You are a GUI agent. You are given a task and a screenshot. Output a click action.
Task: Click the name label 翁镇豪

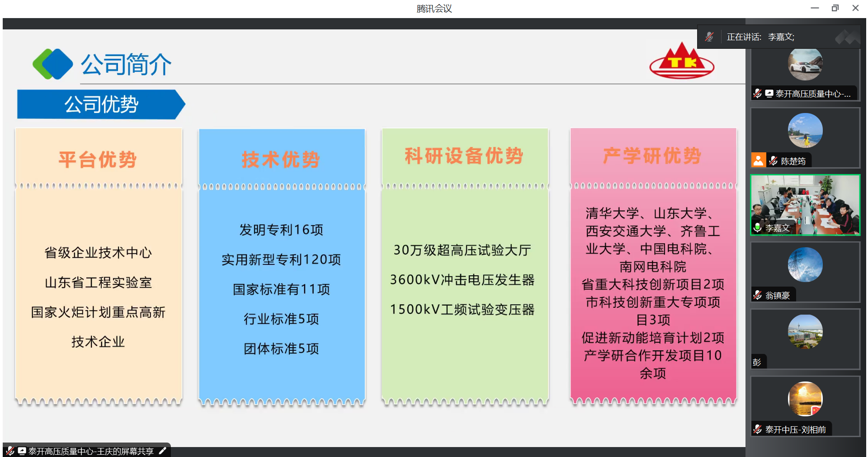pyautogui.click(x=778, y=295)
